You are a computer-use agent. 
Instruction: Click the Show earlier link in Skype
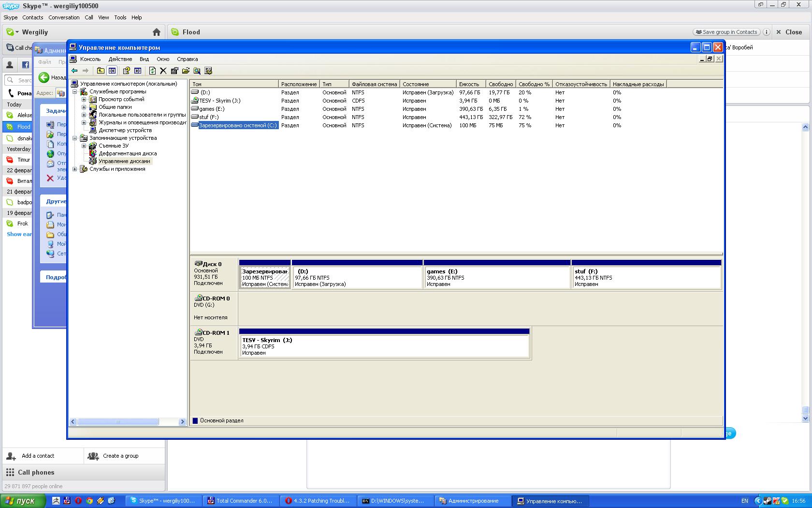(19, 234)
